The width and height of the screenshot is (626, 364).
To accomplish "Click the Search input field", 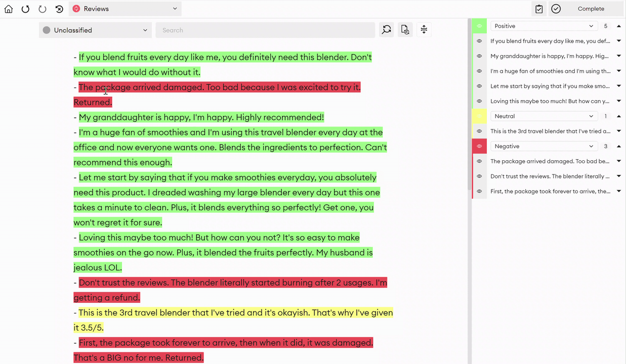I will point(265,30).
